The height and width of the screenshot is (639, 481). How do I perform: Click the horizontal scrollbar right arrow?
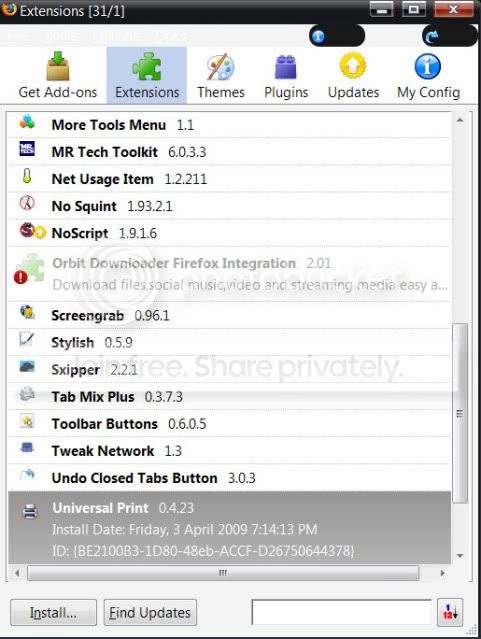[x=443, y=573]
